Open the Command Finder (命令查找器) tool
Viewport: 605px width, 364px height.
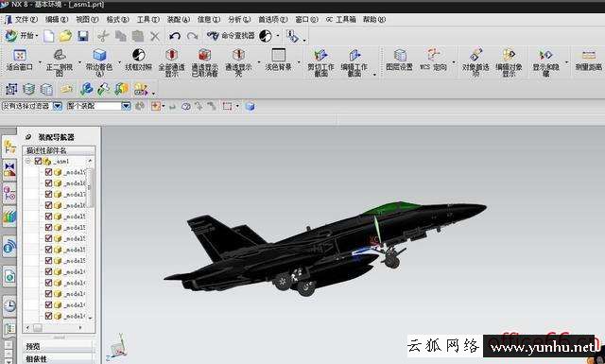coord(231,36)
